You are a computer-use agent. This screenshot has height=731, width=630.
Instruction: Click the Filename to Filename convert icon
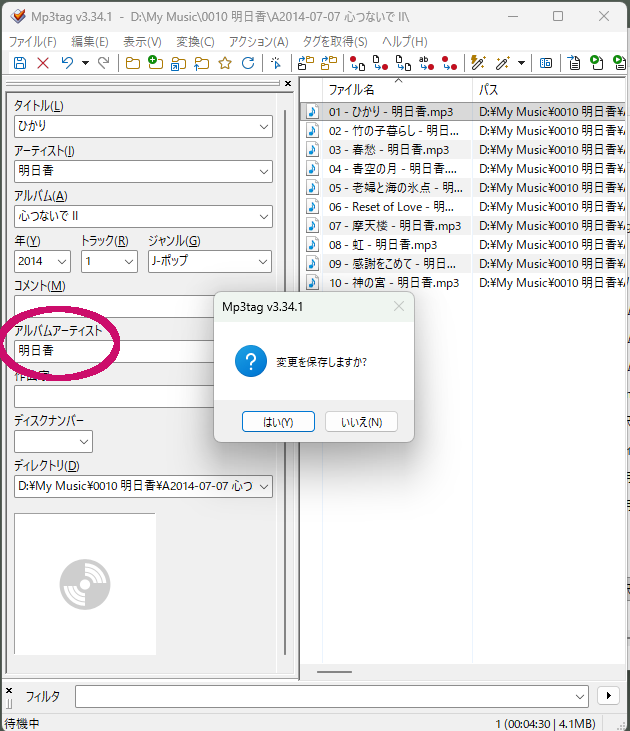click(x=403, y=63)
